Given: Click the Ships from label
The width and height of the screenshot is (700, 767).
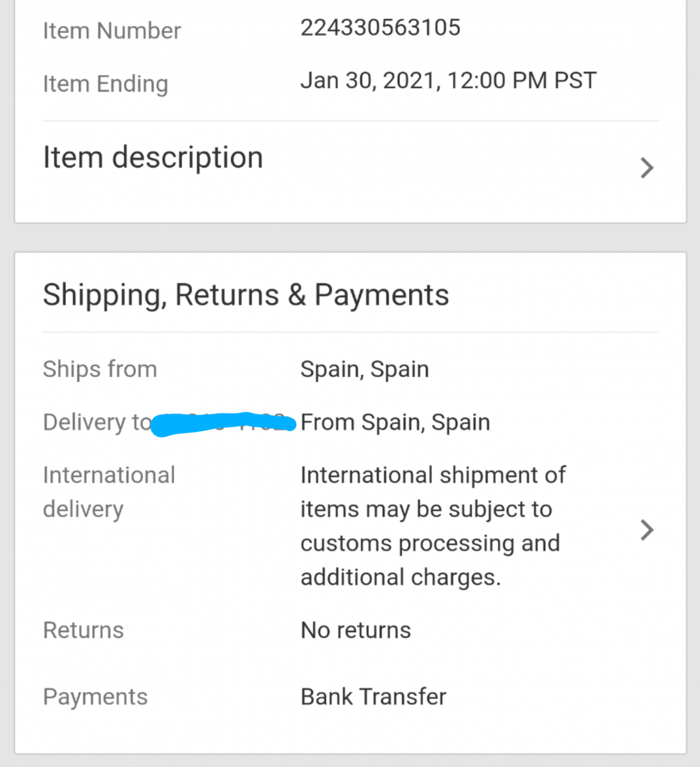Looking at the screenshot, I should (x=100, y=369).
